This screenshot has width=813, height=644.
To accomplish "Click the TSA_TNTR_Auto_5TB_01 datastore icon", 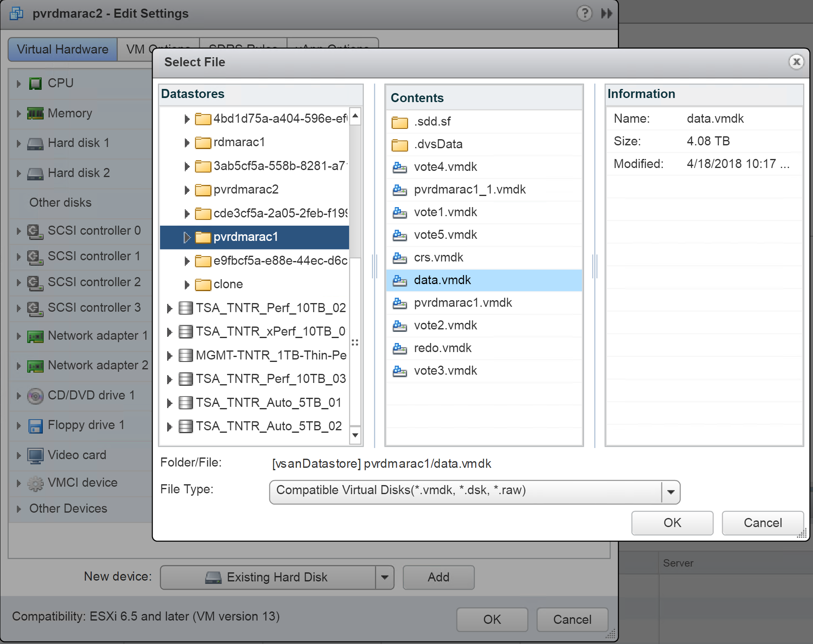I will [186, 403].
